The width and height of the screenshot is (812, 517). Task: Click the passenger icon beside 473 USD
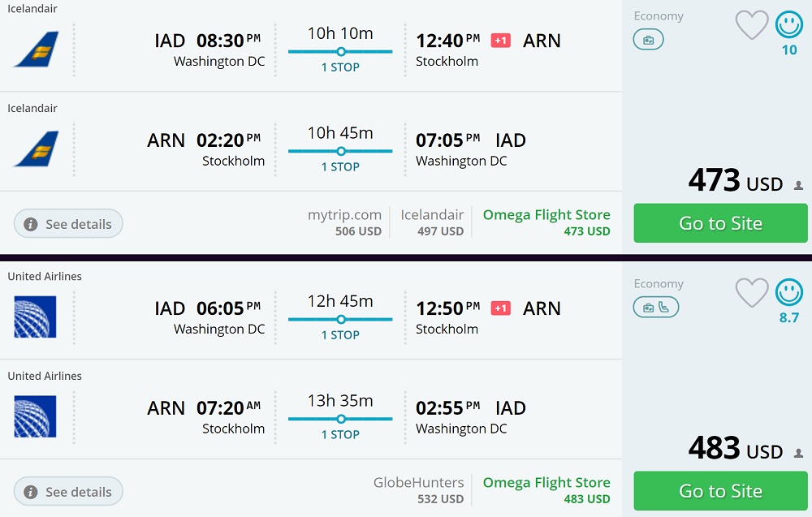click(798, 186)
